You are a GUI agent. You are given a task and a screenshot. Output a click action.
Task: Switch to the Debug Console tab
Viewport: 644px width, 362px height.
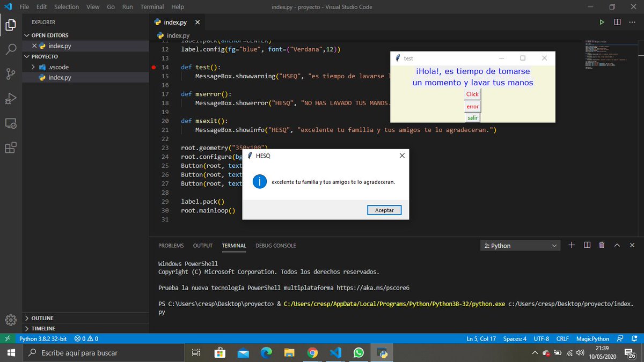pos(275,246)
